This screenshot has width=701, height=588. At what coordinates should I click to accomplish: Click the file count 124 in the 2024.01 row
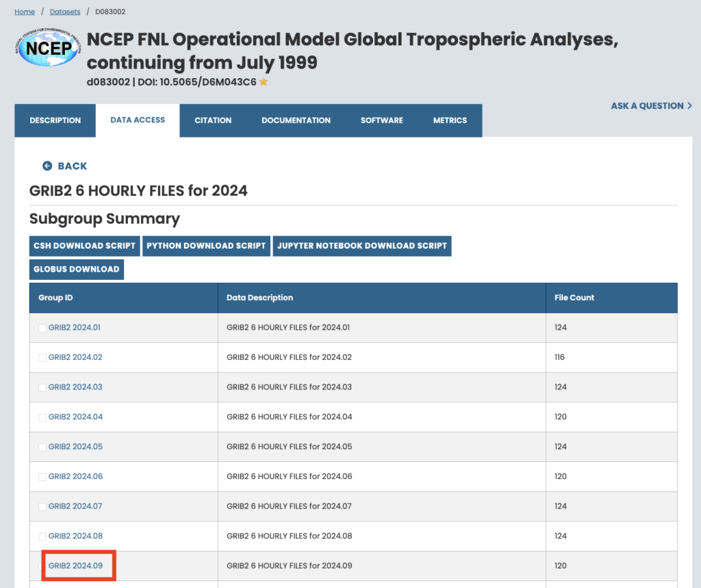(561, 327)
